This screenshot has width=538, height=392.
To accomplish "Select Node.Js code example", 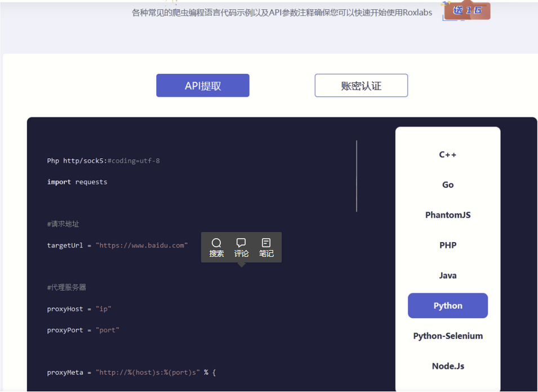I will tap(448, 366).
